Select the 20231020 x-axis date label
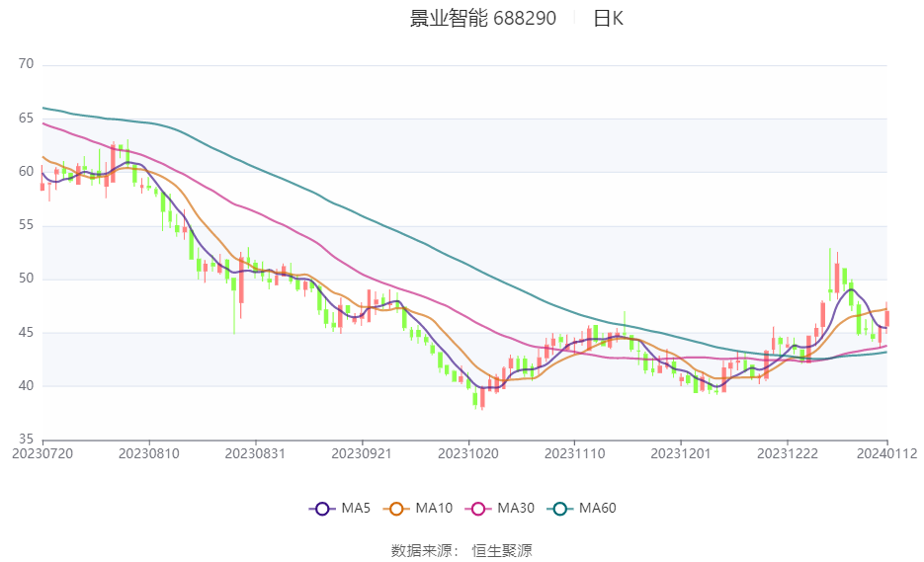Screen dimensions: 924x562 (x=468, y=453)
